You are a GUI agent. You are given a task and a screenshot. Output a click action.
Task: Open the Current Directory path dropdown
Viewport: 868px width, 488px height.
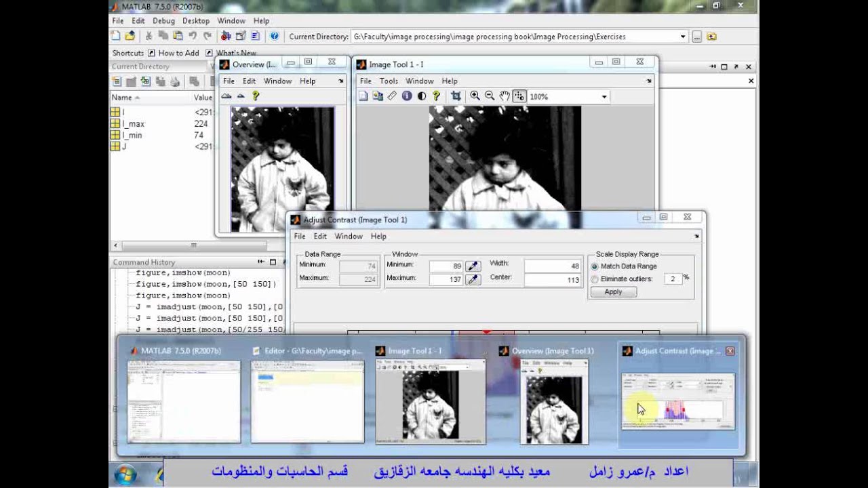(x=683, y=37)
